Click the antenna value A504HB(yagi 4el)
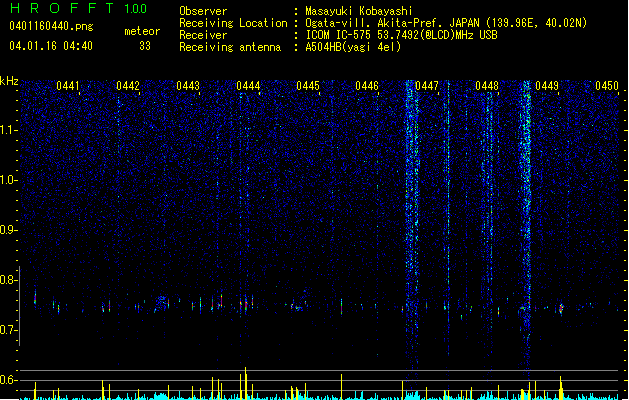This screenshot has width=629, height=400. coord(353,47)
